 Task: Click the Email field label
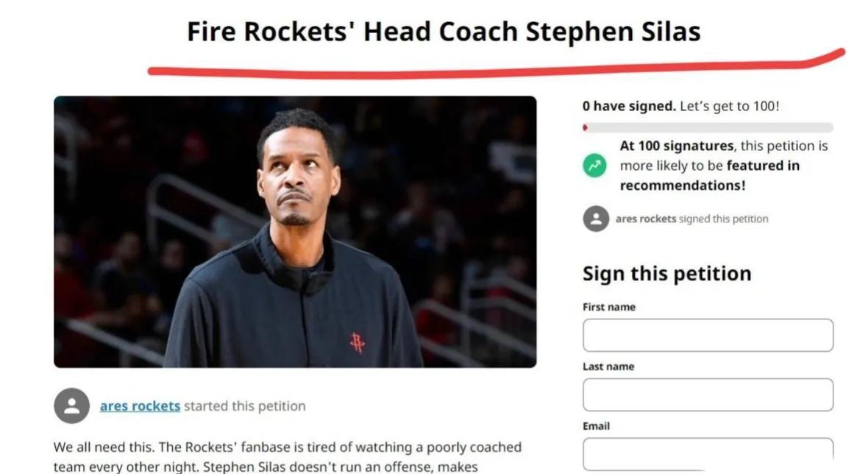[596, 426]
